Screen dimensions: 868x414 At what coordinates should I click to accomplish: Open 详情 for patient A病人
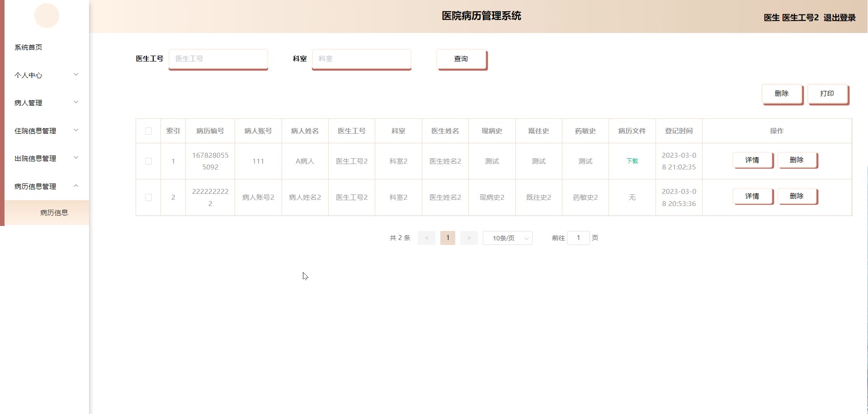[x=752, y=160]
